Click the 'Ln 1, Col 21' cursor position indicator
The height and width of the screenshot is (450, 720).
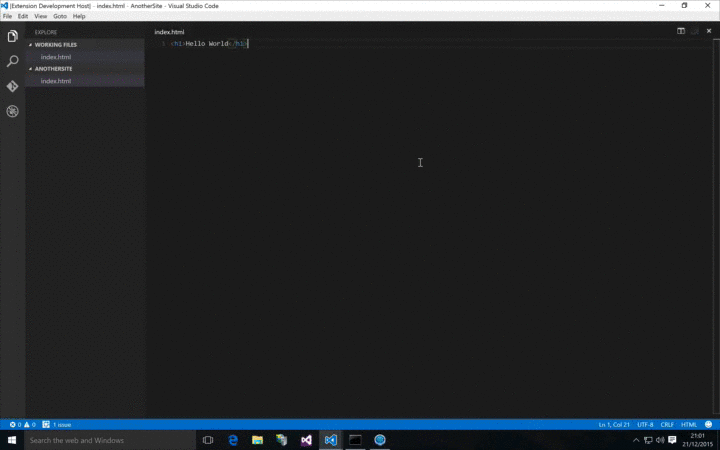pos(614,425)
